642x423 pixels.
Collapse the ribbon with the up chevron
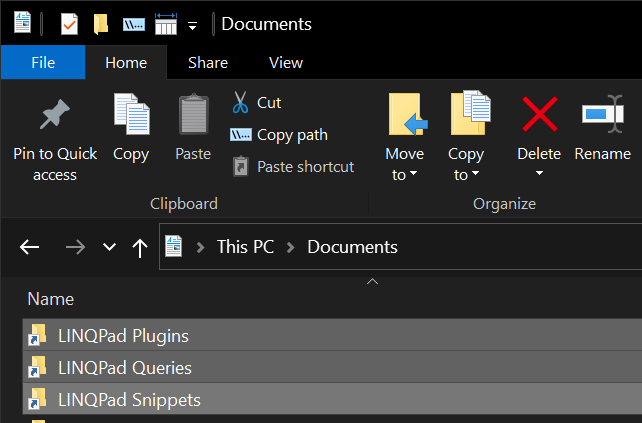click(x=372, y=281)
